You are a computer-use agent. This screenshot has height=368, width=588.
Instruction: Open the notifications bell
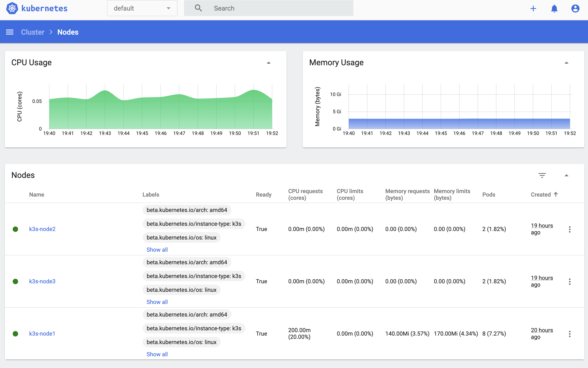(554, 9)
